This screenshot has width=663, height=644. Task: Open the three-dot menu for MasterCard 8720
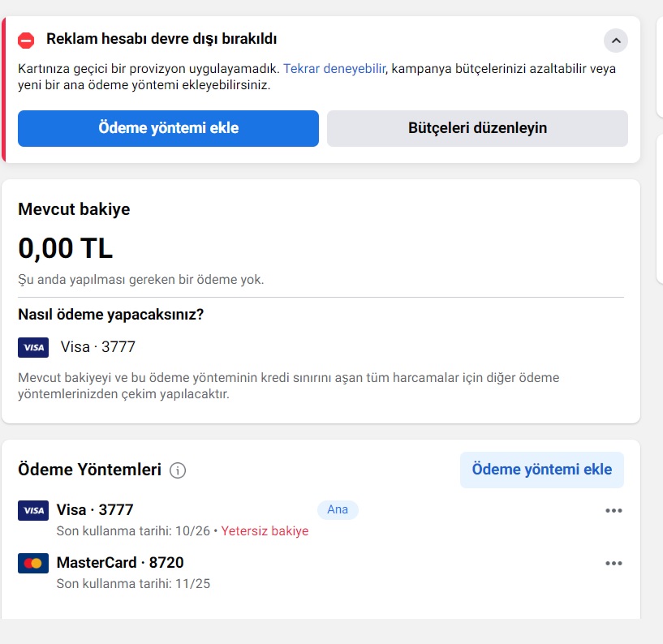(613, 563)
